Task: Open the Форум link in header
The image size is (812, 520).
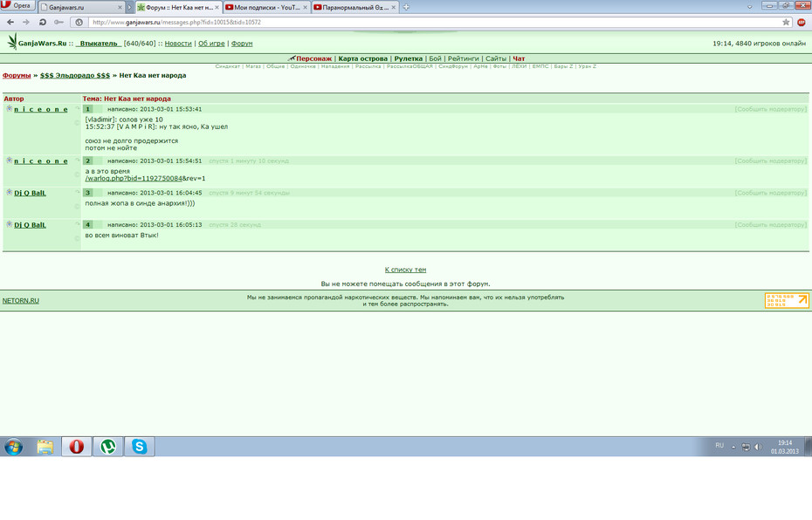Action: (x=242, y=44)
